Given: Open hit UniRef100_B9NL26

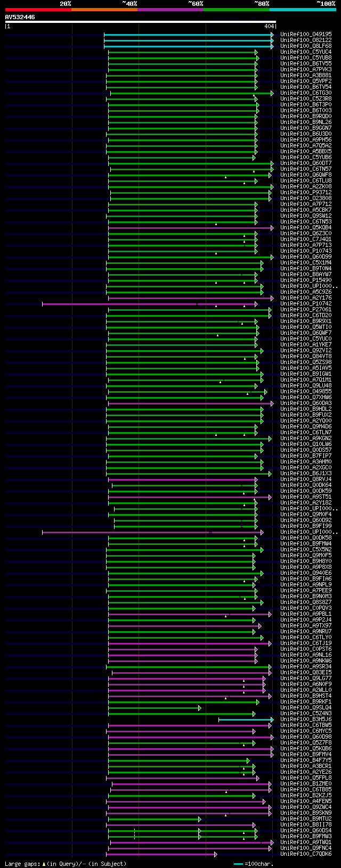Looking at the screenshot, I should click(x=306, y=122).
